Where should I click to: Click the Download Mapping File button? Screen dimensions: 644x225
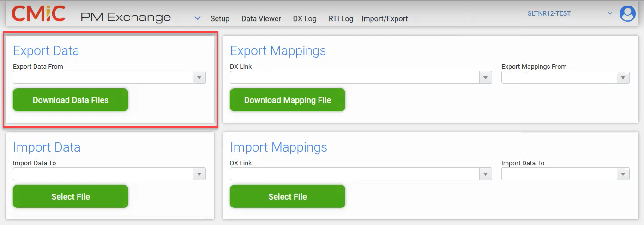(288, 100)
